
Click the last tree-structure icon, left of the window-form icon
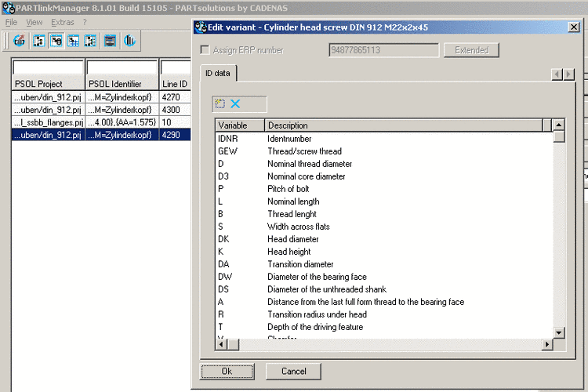(90, 41)
